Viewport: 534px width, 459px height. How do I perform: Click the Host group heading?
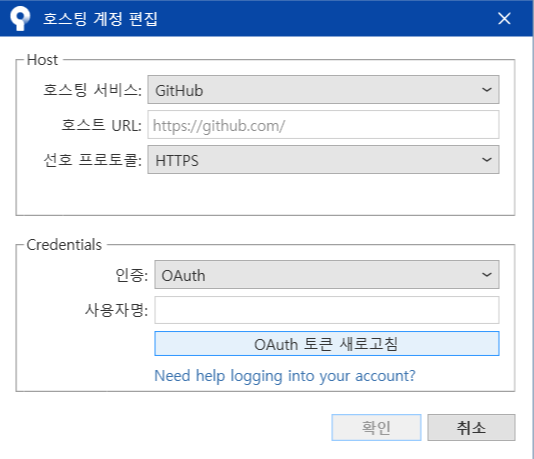[42, 60]
